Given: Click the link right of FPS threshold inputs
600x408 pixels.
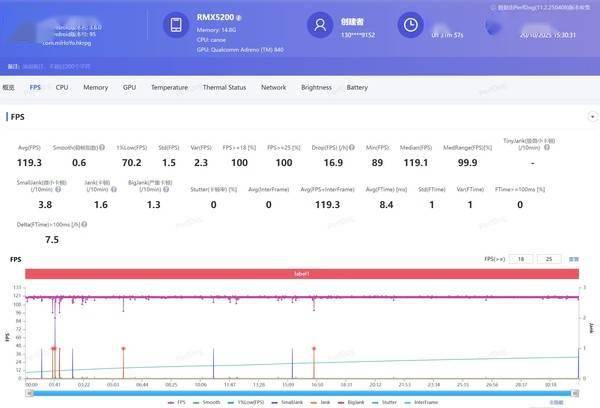Looking at the screenshot, I should (573, 259).
